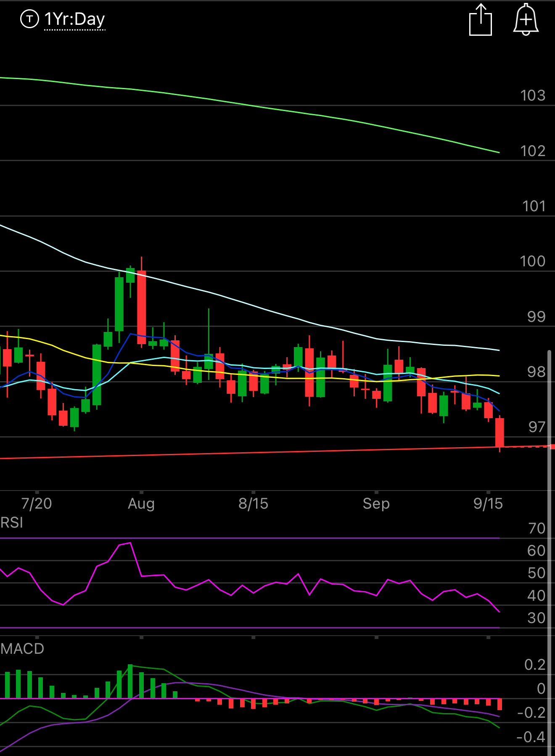Tap the Sep date axis label

[x=376, y=504]
